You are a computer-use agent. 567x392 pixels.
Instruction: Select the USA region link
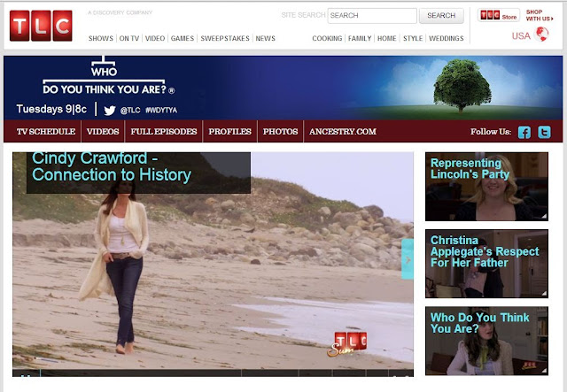521,35
